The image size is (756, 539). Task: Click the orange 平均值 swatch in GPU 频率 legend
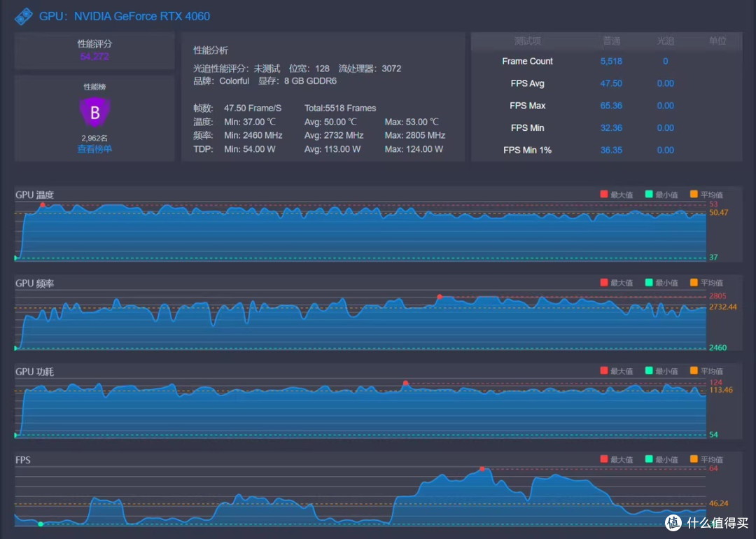click(x=694, y=283)
